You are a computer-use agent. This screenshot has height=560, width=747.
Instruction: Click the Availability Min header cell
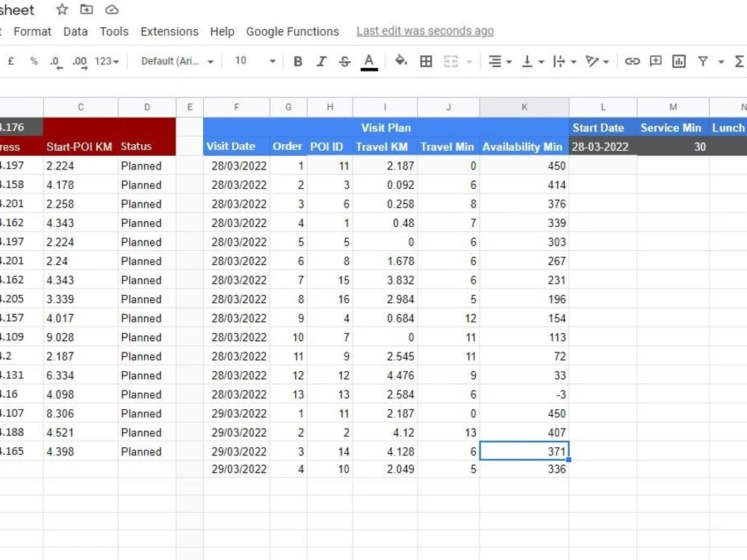pos(524,146)
